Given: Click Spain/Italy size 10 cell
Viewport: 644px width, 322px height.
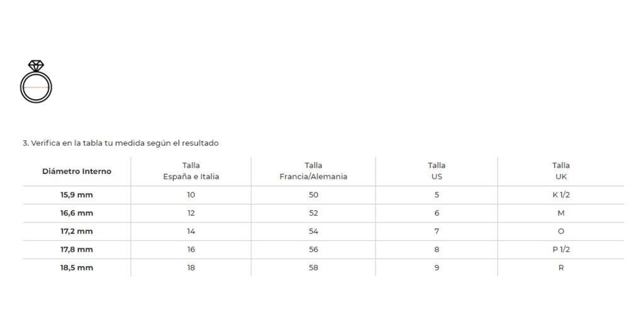Looking at the screenshot, I should coord(191,195).
